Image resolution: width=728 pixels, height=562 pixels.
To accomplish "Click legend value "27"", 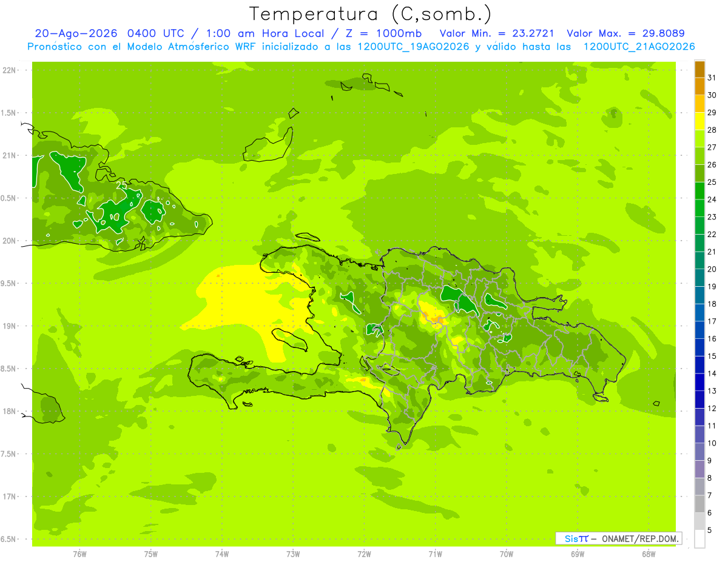I will click(712, 147).
